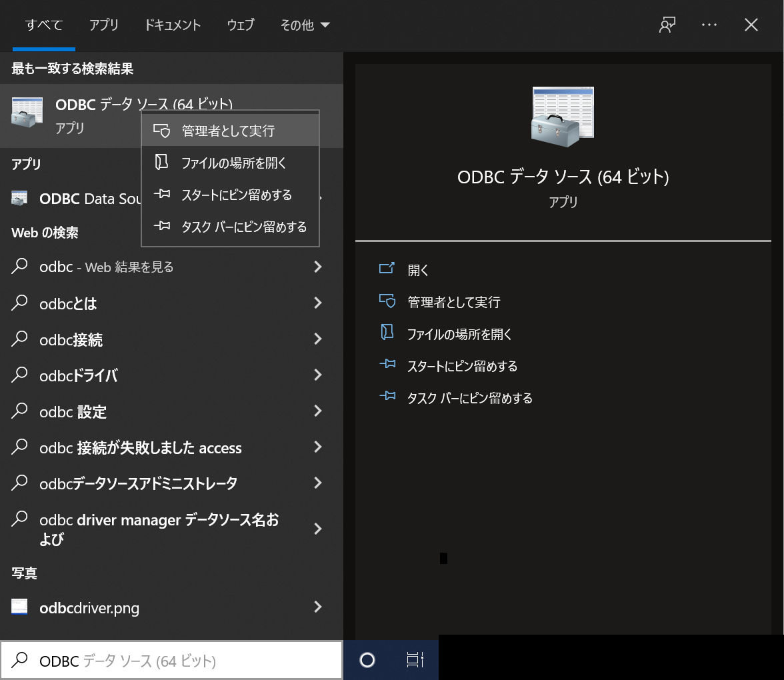Open the その他 dropdown
The height and width of the screenshot is (680, 784).
pyautogui.click(x=305, y=25)
